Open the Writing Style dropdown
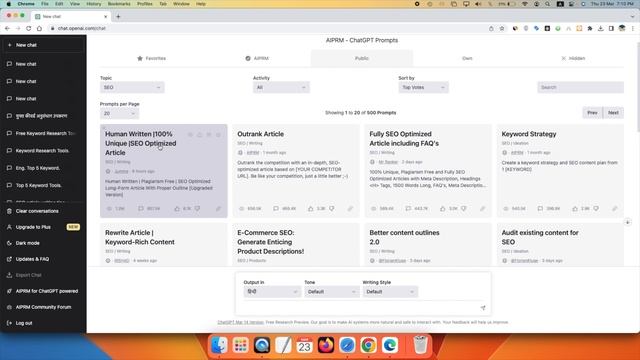This screenshot has height=360, width=640. point(390,292)
